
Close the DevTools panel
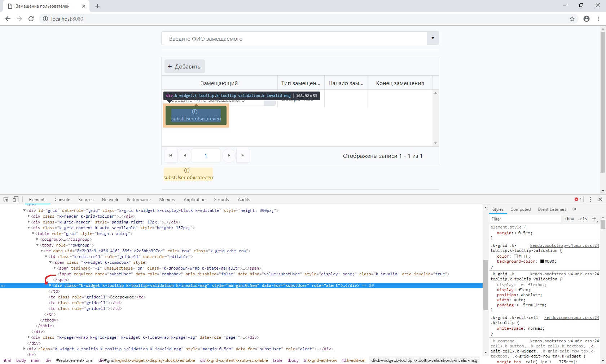tap(600, 199)
